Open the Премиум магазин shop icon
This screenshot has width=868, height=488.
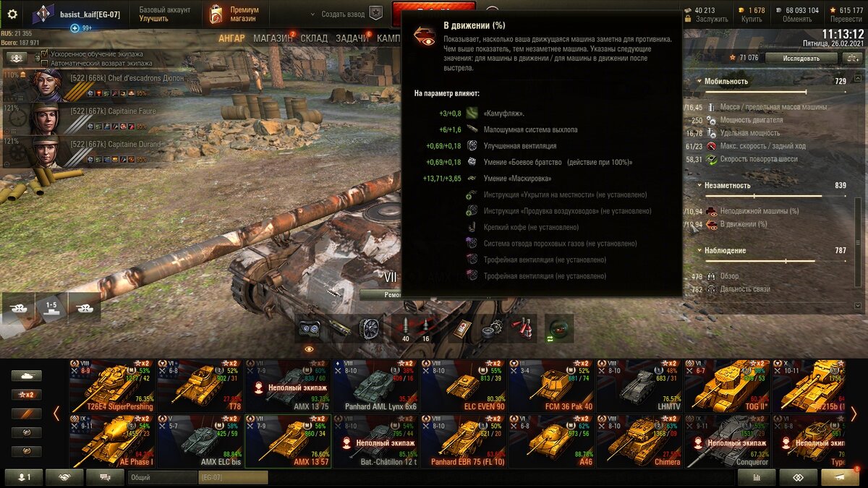216,14
